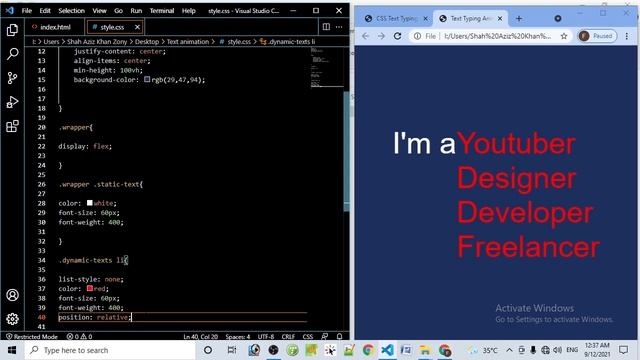
Task: Open the editor More Actions ellipsis
Action: tap(339, 27)
